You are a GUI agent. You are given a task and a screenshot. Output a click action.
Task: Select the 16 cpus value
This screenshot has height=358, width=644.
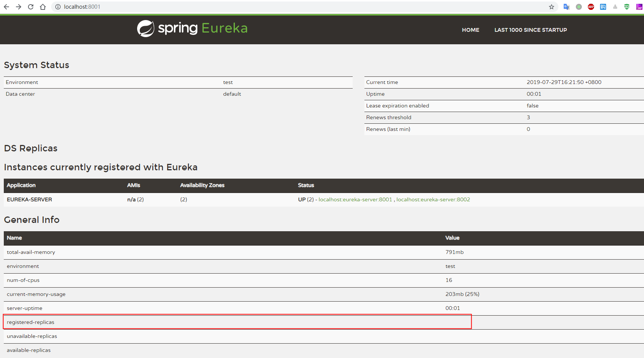(x=449, y=280)
